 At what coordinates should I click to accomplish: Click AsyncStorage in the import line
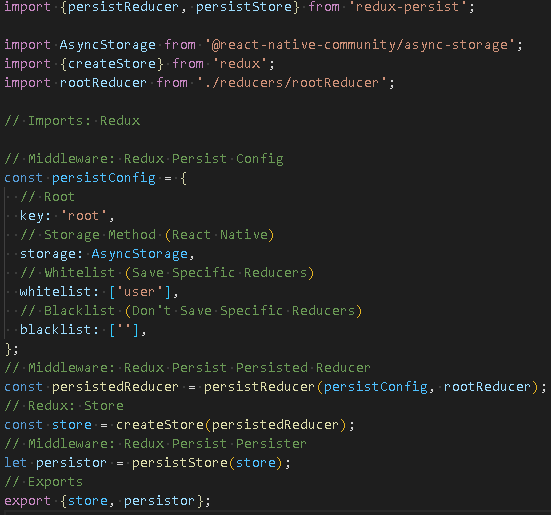pos(108,45)
